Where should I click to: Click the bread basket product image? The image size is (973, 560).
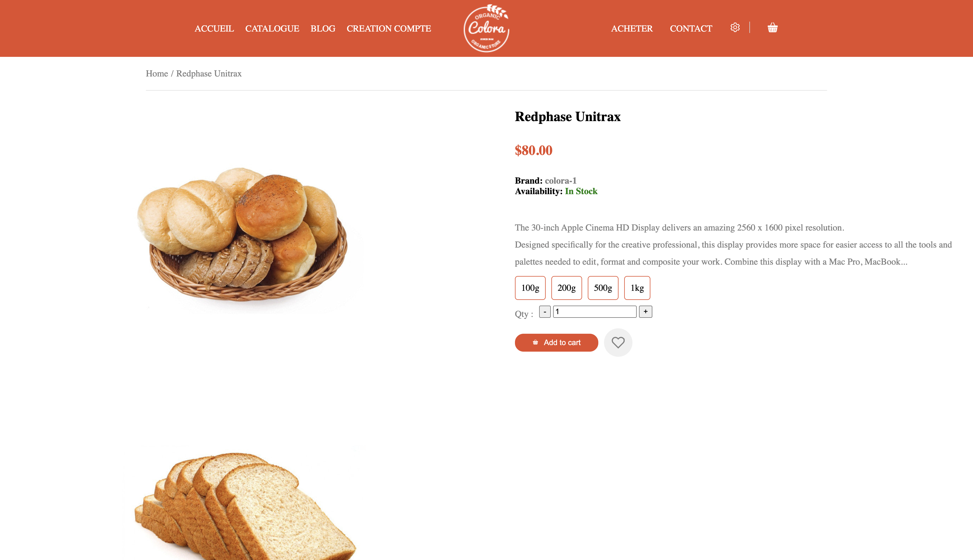tap(242, 235)
